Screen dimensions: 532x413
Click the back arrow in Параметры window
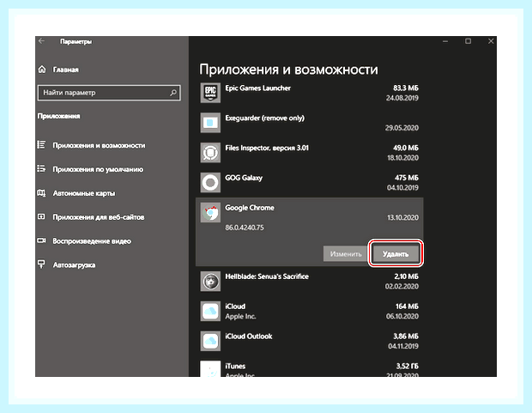pyautogui.click(x=41, y=41)
